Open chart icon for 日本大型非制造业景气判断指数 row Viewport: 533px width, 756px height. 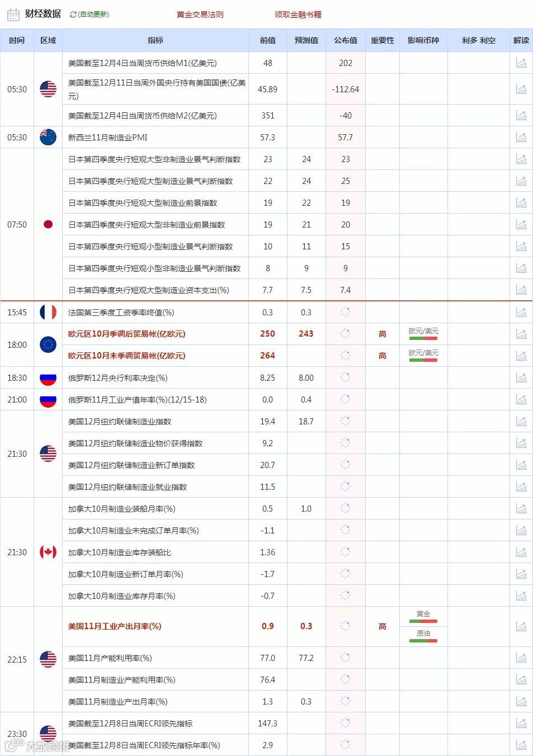521,159
